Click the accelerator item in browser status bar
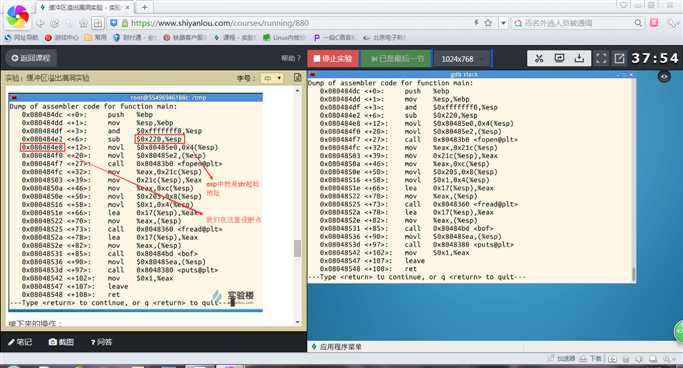This screenshot has width=683, height=368. pos(562,358)
